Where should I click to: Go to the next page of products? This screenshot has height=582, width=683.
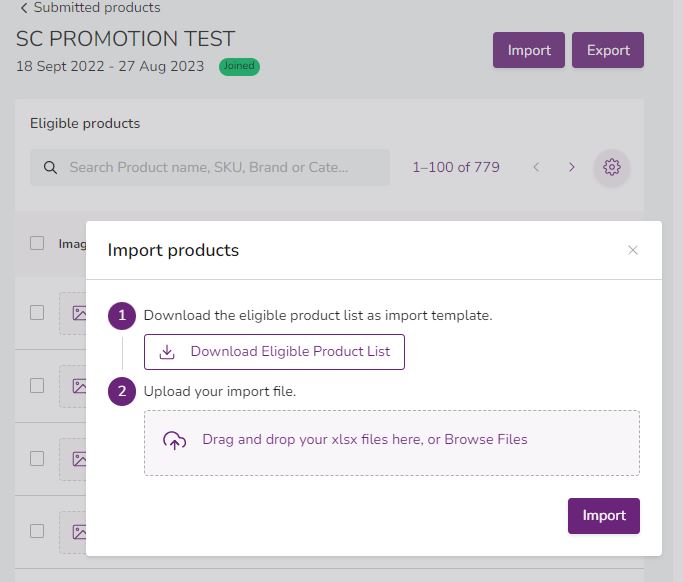[x=572, y=167]
